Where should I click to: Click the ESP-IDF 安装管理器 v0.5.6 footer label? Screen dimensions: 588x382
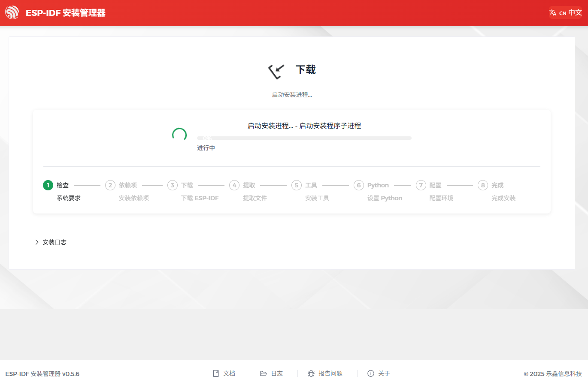(43, 373)
